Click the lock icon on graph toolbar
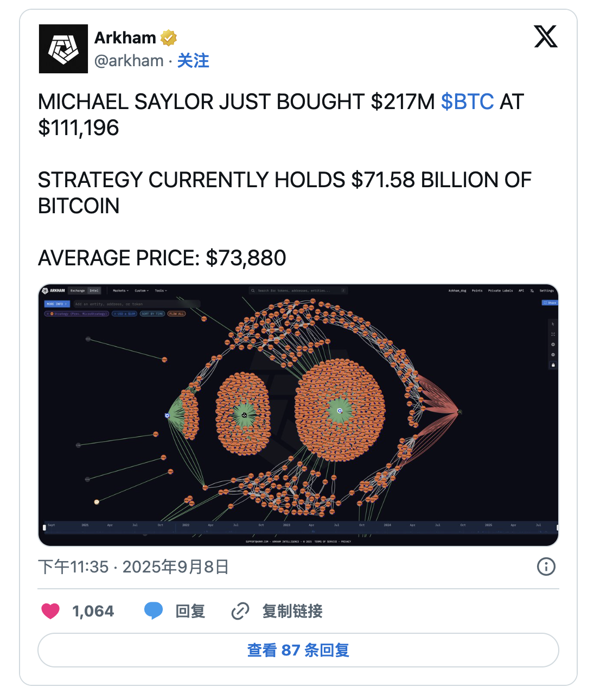The width and height of the screenshot is (600, 700). [x=553, y=365]
